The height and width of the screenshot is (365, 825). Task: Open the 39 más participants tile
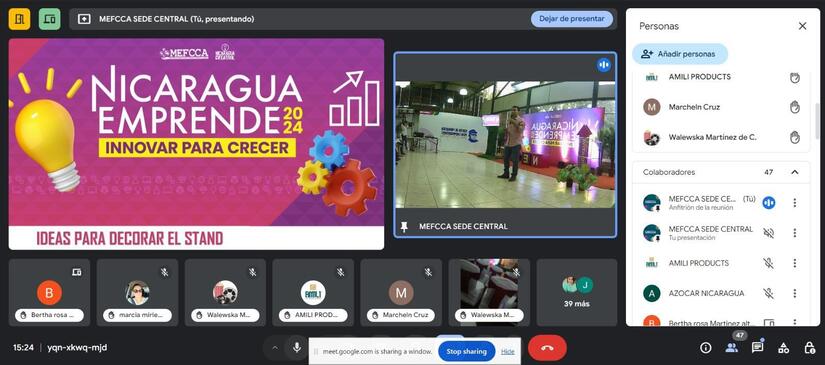(577, 292)
